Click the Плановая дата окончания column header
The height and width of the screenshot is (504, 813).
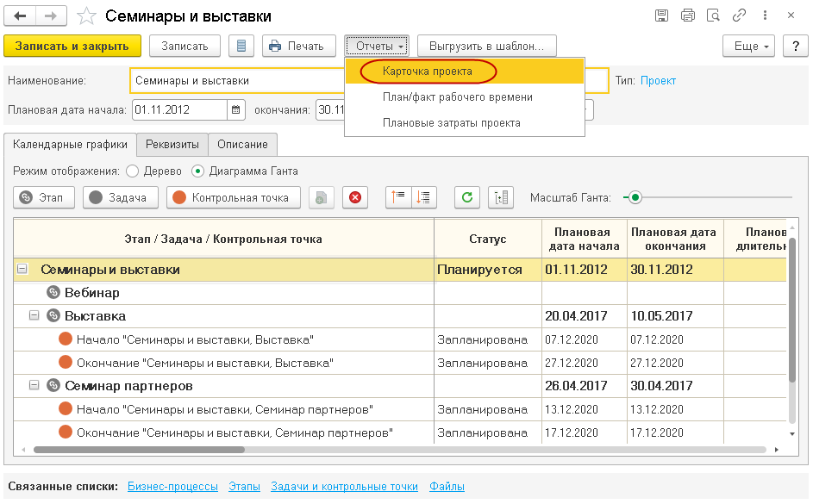pyautogui.click(x=674, y=239)
